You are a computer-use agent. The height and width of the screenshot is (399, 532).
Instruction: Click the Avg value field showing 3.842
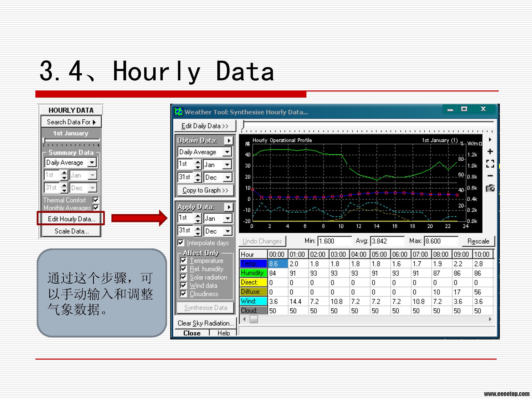click(x=387, y=241)
